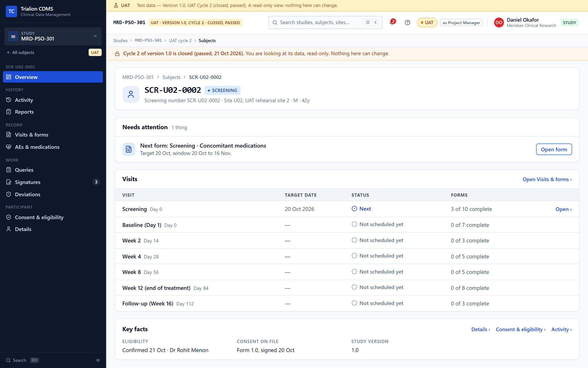This screenshot has width=588, height=368.
Task: Click the sidebar Search magnifier icon at bottom
Action: pos(8,360)
